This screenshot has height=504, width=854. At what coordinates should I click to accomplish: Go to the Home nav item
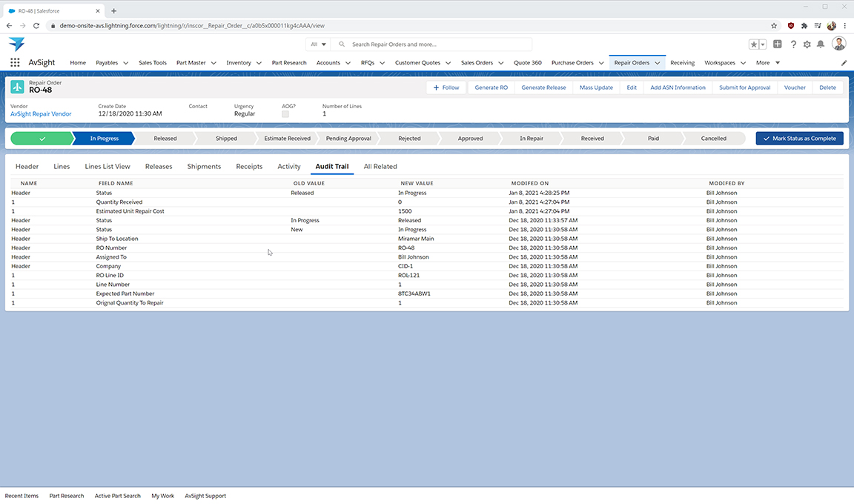tap(78, 62)
